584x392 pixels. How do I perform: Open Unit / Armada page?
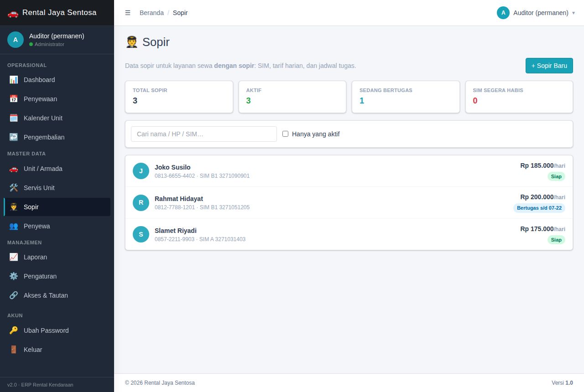(x=57, y=169)
